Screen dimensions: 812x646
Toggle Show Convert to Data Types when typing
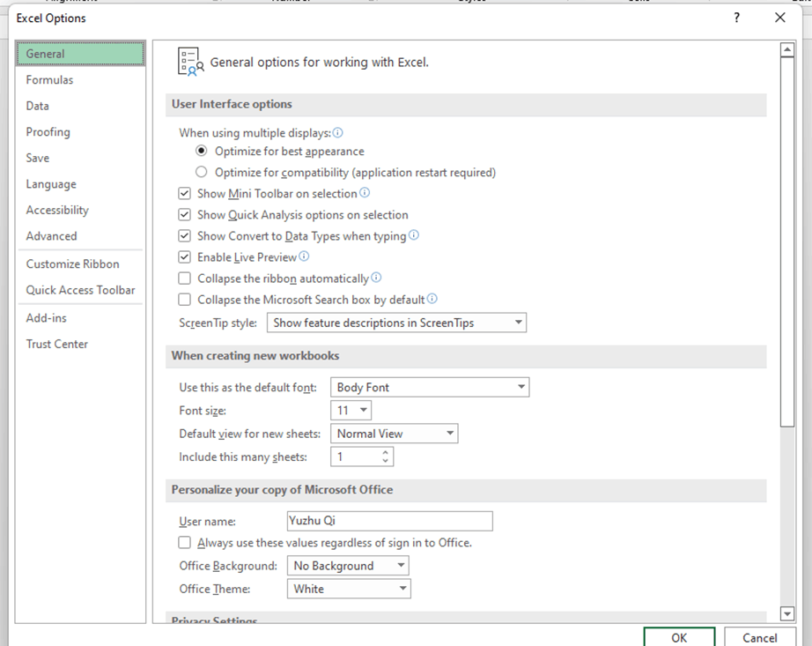184,235
